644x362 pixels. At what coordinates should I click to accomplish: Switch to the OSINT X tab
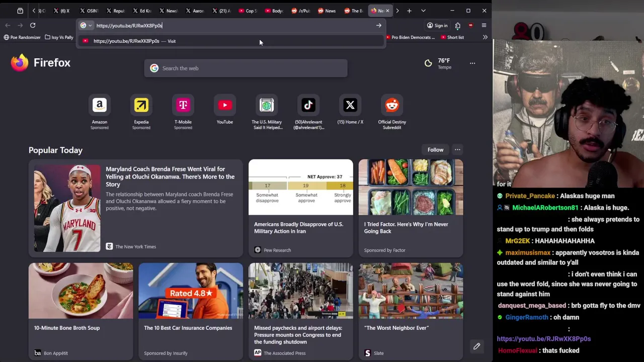coord(89,11)
